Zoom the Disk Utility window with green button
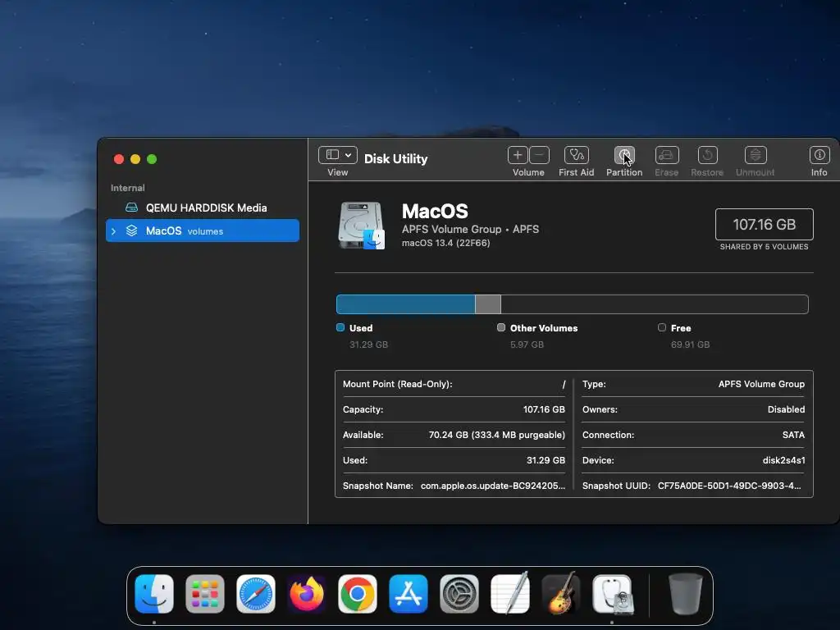 coord(152,159)
